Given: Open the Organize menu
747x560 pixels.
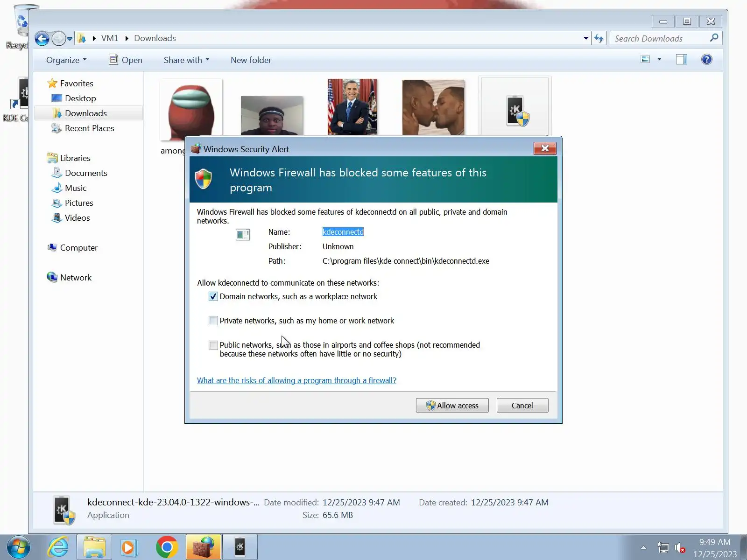Looking at the screenshot, I should click(x=66, y=60).
